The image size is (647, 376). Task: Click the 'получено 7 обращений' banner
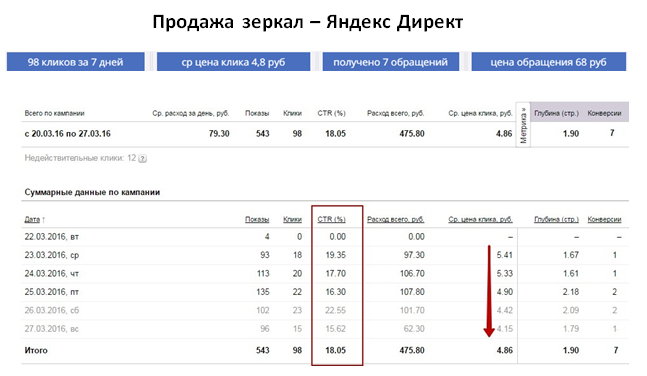click(x=390, y=62)
